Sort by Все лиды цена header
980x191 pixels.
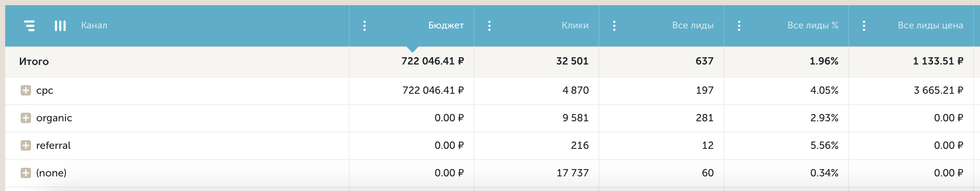coord(930,25)
